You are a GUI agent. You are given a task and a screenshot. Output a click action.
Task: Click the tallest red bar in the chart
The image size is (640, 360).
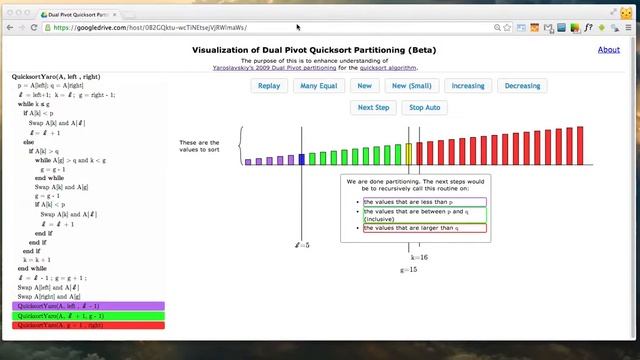(580, 146)
